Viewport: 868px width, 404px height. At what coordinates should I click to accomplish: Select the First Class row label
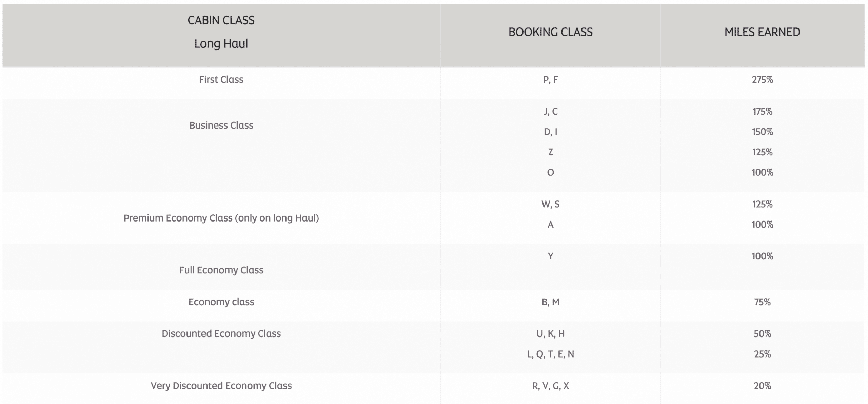221,80
